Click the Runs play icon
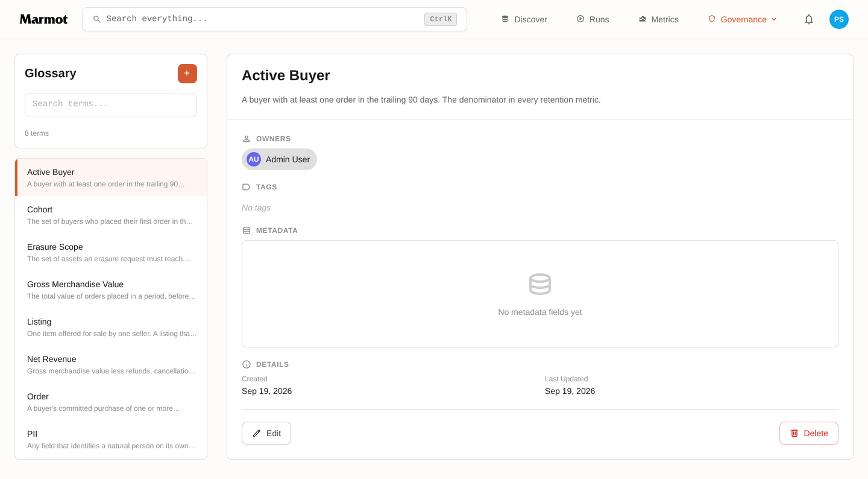This screenshot has width=868, height=479. [x=580, y=19]
